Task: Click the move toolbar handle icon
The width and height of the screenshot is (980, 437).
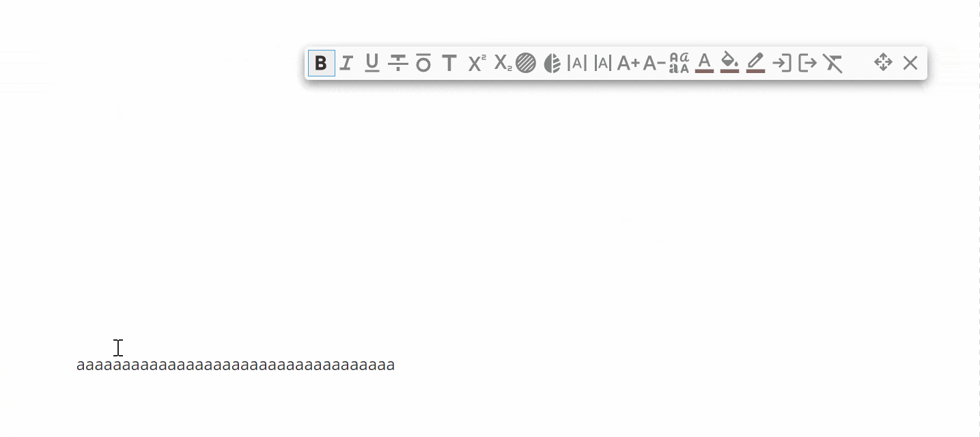Action: [883, 63]
